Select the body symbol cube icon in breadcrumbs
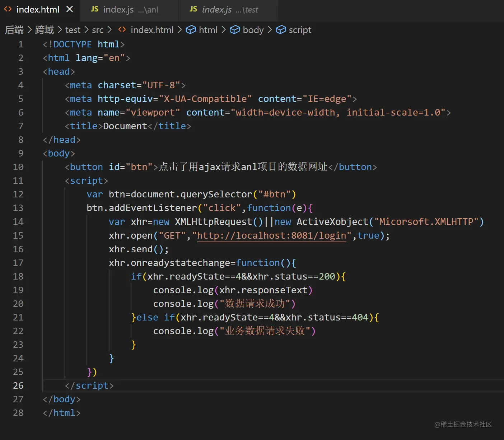This screenshot has width=504, height=440. pyautogui.click(x=235, y=30)
